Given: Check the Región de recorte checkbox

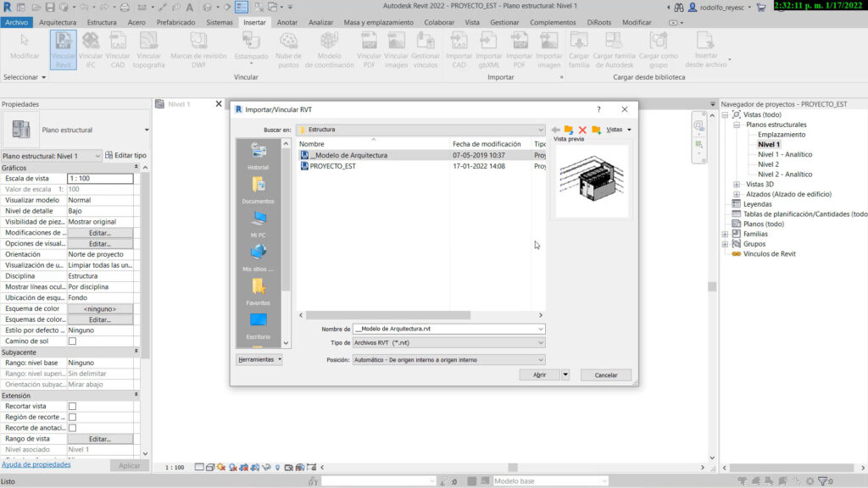Looking at the screenshot, I should tap(72, 418).
